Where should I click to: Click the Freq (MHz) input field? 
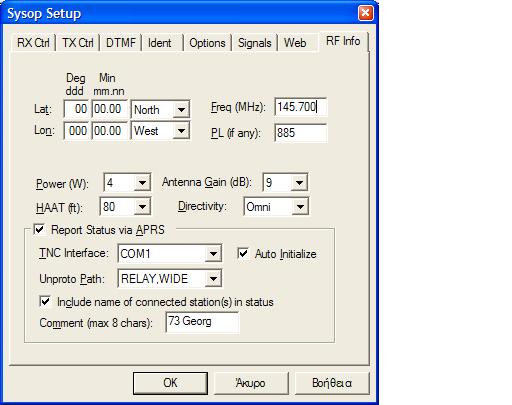point(300,107)
